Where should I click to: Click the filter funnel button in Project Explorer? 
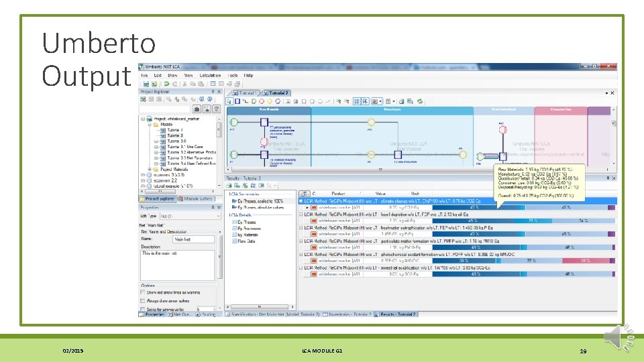click(217, 109)
